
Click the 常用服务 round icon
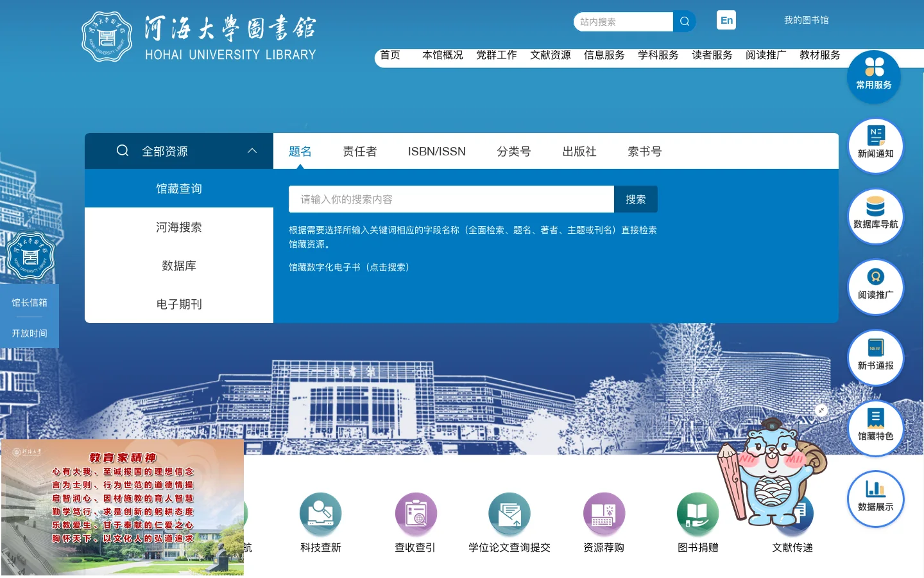pyautogui.click(x=874, y=76)
